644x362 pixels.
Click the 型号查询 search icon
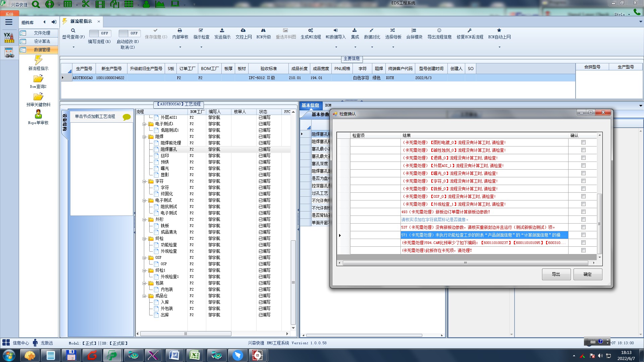73,31
